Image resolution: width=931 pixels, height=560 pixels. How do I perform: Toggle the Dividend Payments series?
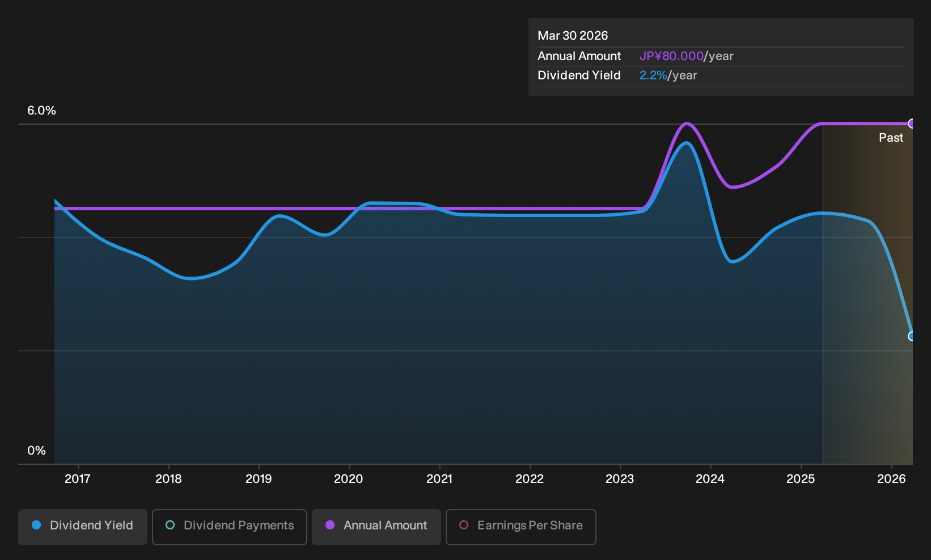tap(230, 527)
